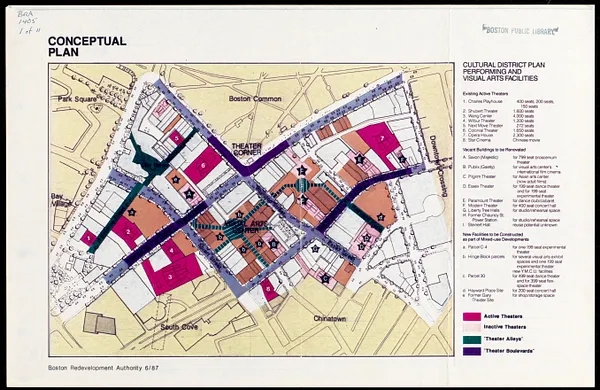Viewport: 600px width, 390px height.
Task: Click the "Boston Common" map label
Action: point(255,99)
